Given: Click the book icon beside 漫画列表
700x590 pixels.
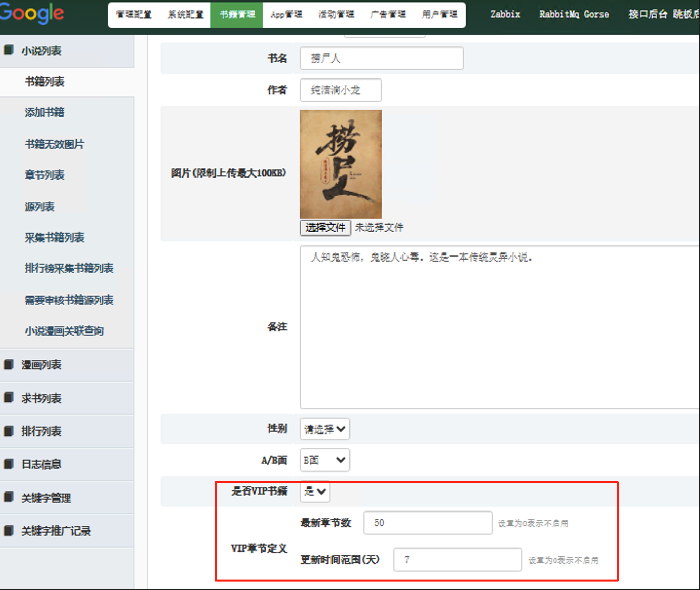Looking at the screenshot, I should coord(9,364).
